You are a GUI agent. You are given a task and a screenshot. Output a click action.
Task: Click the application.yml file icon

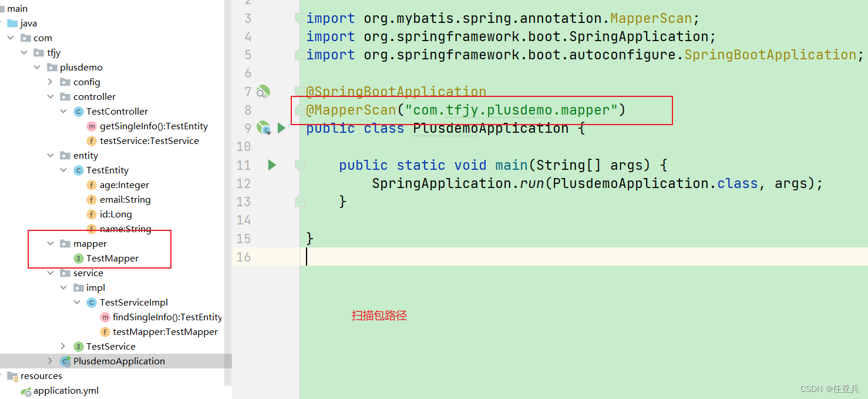tap(26, 391)
